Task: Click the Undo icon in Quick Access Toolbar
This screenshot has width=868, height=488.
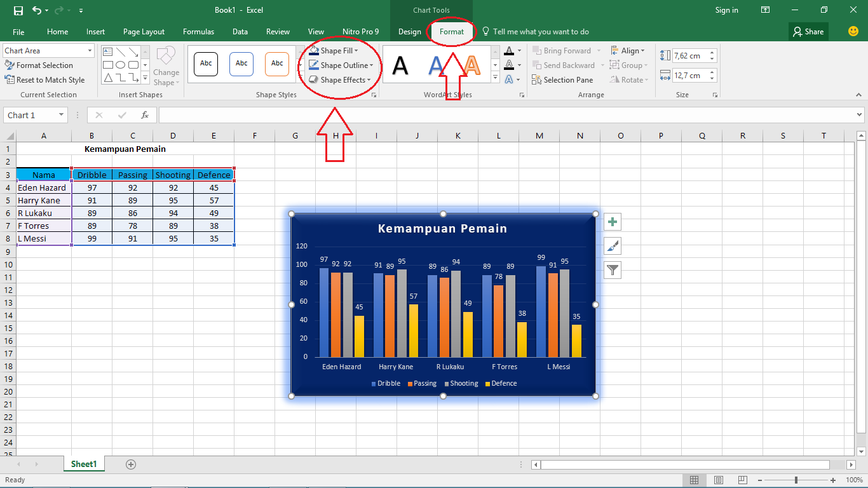Action: tap(38, 10)
